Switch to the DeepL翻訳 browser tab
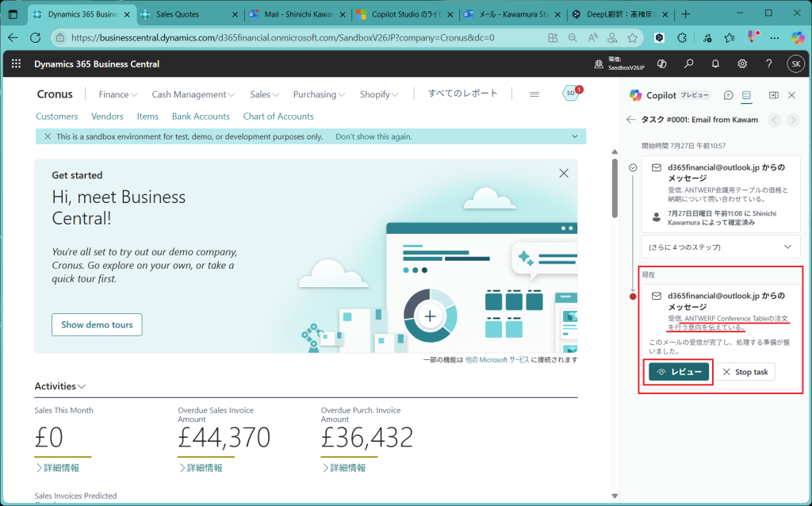 (x=621, y=14)
